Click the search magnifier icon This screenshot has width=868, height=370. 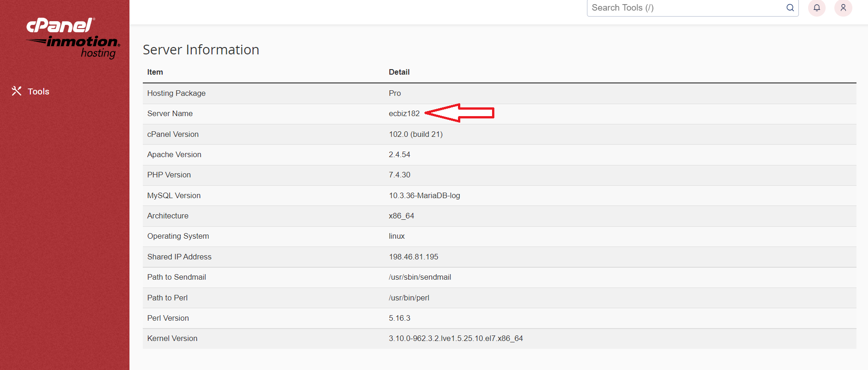(x=790, y=8)
